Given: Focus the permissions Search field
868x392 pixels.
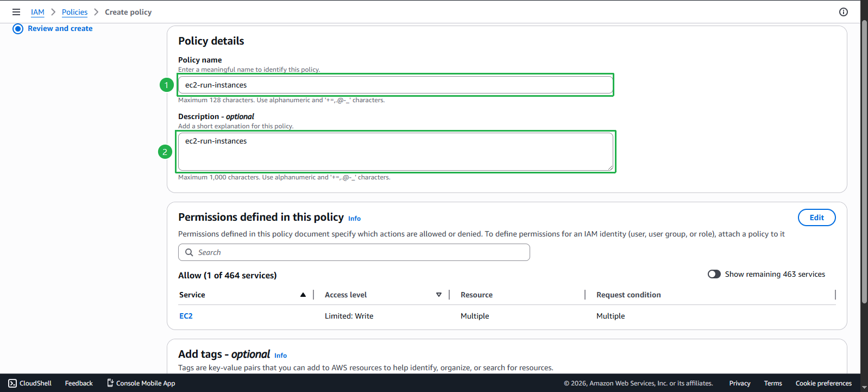Looking at the screenshot, I should (x=354, y=252).
